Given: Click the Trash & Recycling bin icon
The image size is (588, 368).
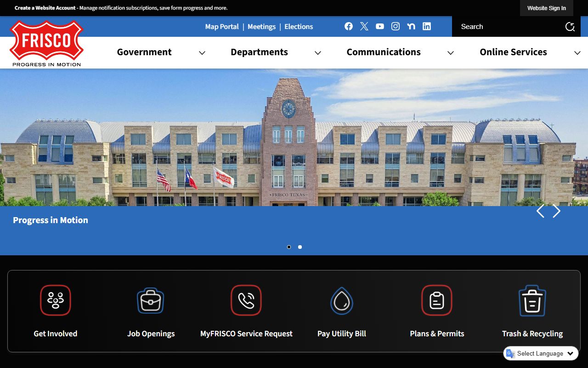Looking at the screenshot, I should (x=532, y=300).
